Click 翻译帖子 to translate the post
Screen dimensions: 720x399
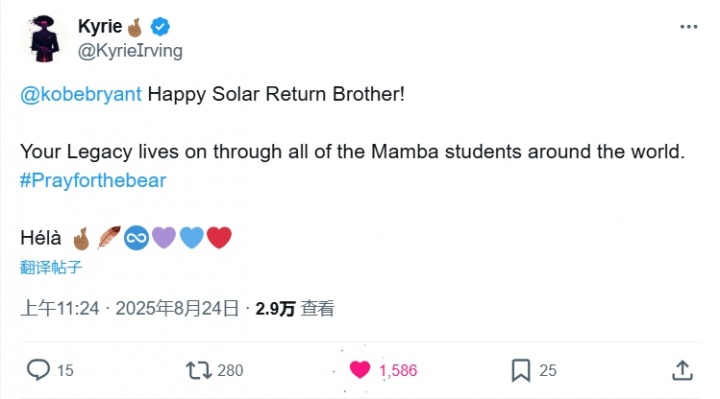[51, 267]
